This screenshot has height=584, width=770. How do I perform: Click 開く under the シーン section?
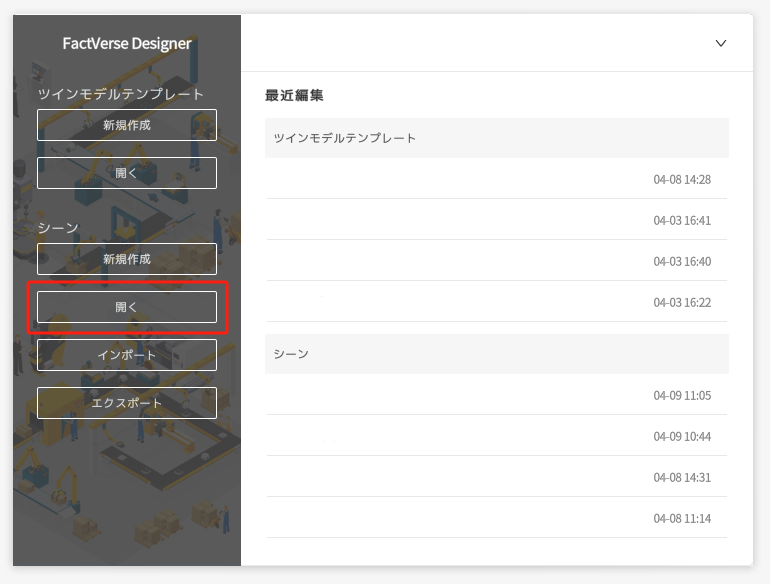coord(127,307)
